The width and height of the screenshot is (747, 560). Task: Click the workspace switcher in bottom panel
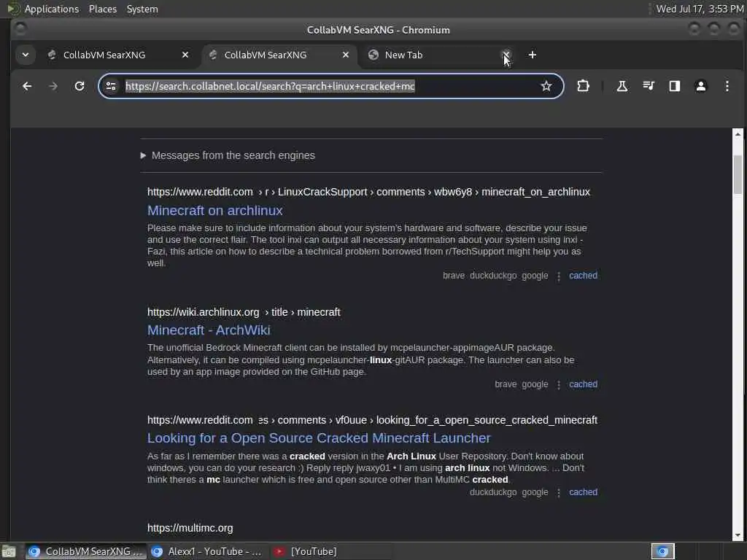click(663, 551)
